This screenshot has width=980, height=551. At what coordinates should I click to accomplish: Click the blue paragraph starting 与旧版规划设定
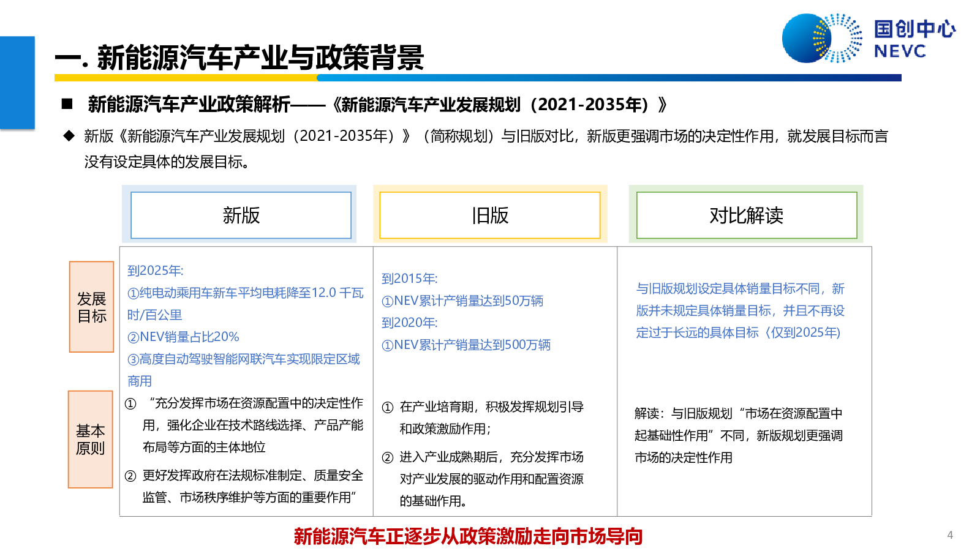pyautogui.click(x=740, y=310)
